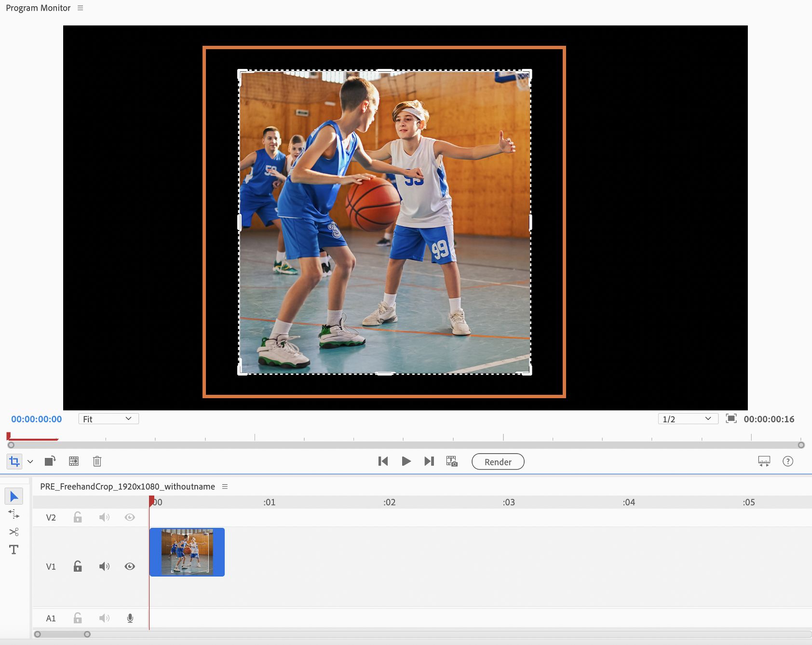Select the basketball clip thumbnail on V1
Viewport: 812px width, 645px height.
tap(187, 552)
